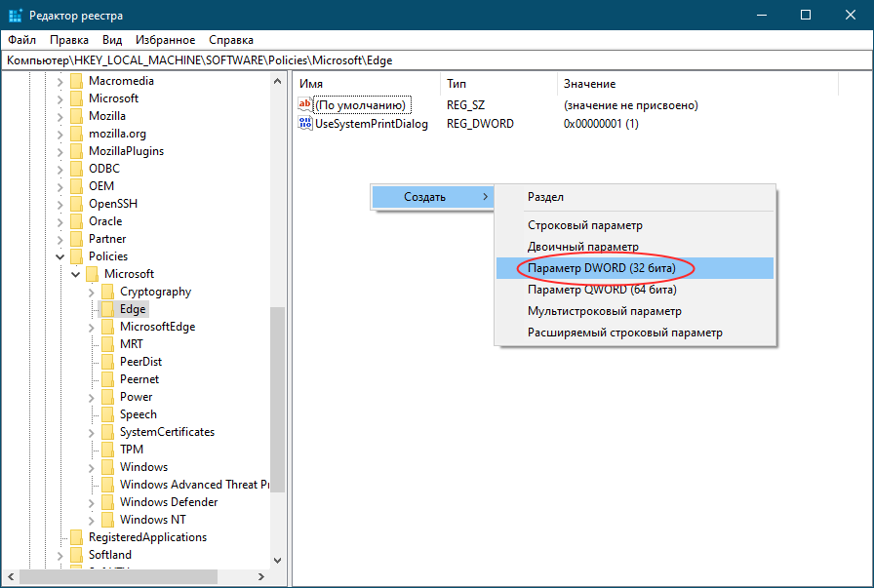Open the Избранное menu
This screenshot has height=588, width=874.
[166, 40]
